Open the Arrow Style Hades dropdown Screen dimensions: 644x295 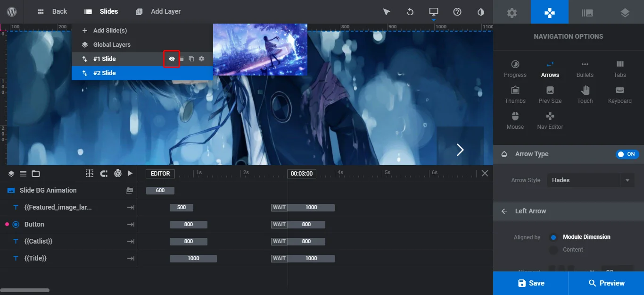point(590,180)
